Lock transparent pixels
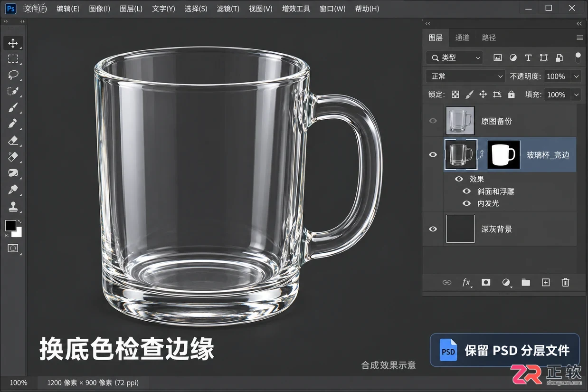588x392 pixels. 455,95
